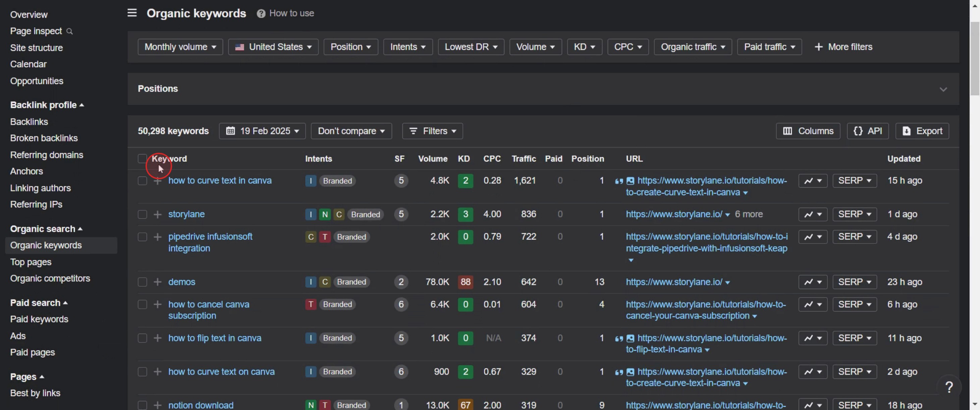Click the help question mark bubble
Viewport: 980px width, 410px height.
tap(949, 387)
